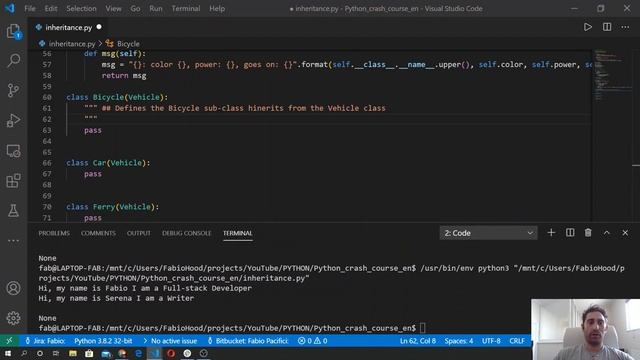This screenshot has width=640, height=360.
Task: Open the Search view
Action: point(13,60)
